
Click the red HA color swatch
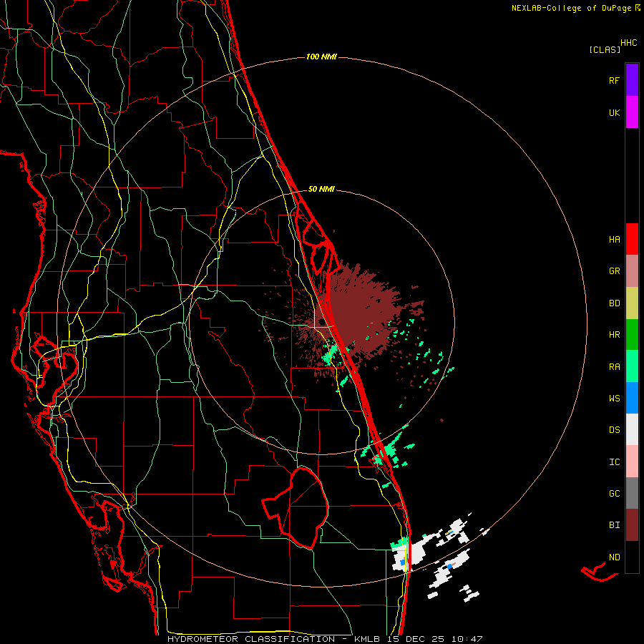632,239
